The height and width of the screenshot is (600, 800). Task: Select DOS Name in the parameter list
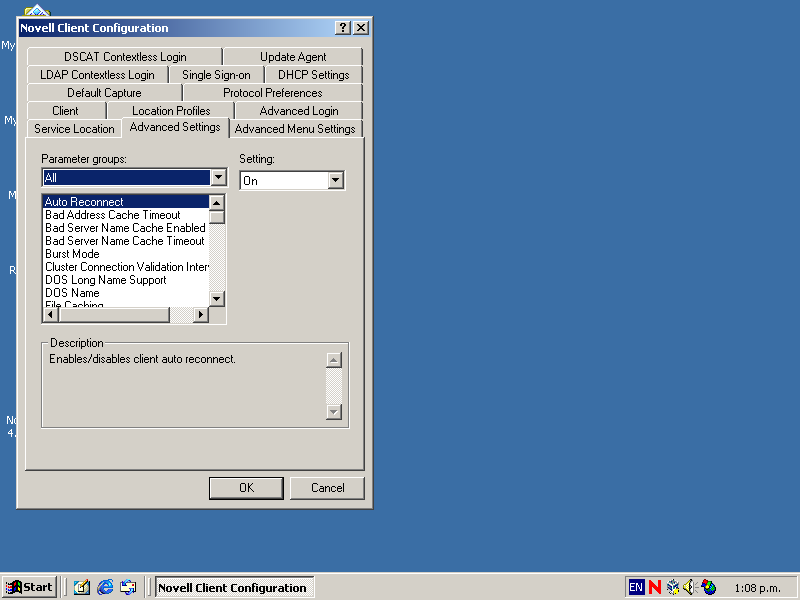click(126, 293)
